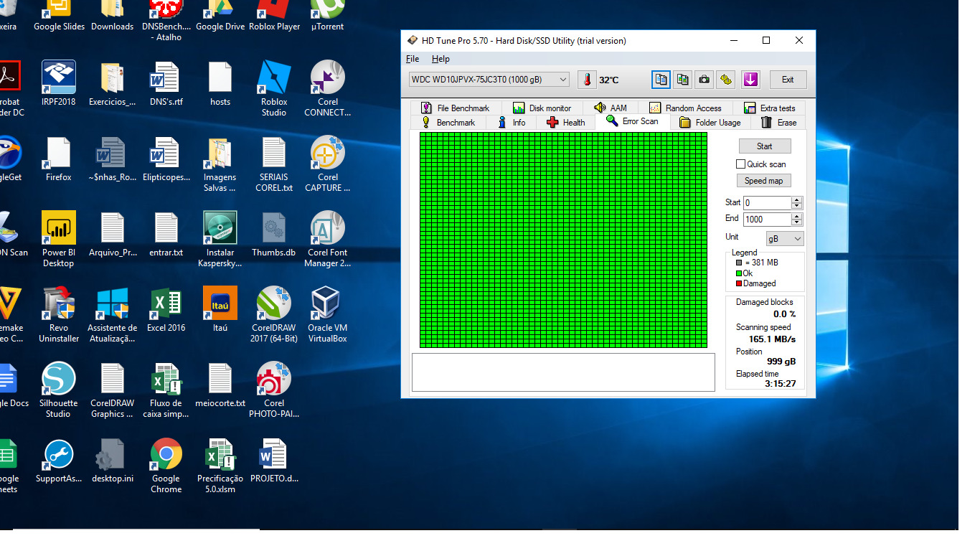Open the Info tab
Viewport: 980px width, 551px height.
(512, 122)
